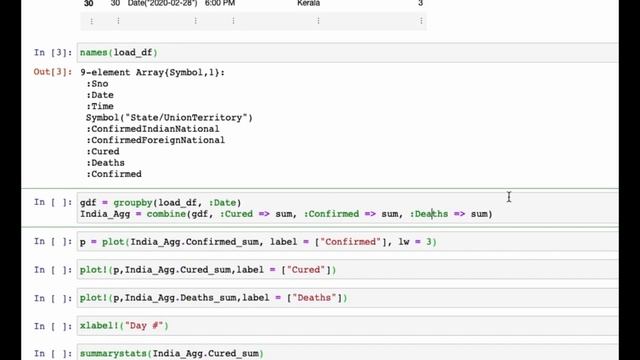Screen dimensions: 640x360
Task: Click the xlabel!("Day #") code cell
Action: click(x=347, y=326)
